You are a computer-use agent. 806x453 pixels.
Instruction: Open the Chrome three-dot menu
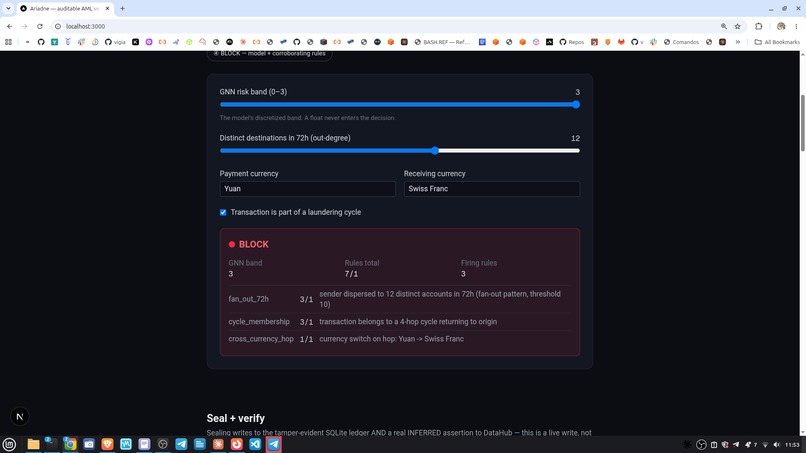click(x=796, y=26)
